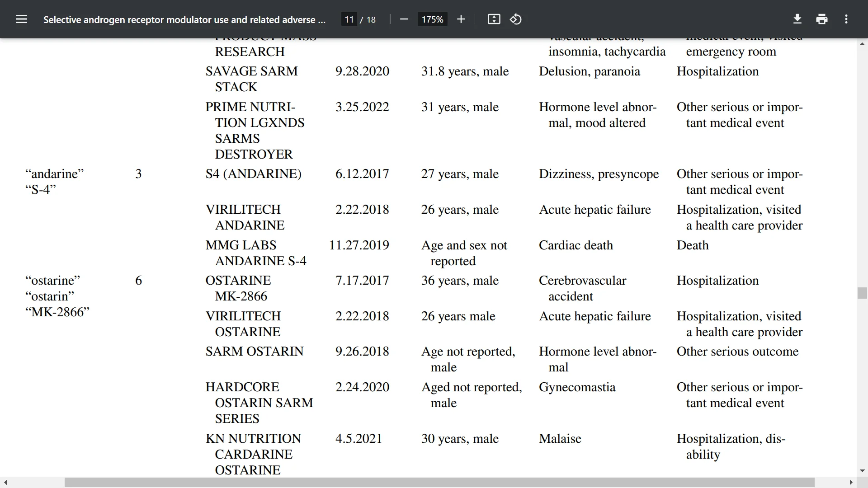Image resolution: width=868 pixels, height=488 pixels.
Task: Click the text "HARDCORE"
Action: click(x=242, y=387)
